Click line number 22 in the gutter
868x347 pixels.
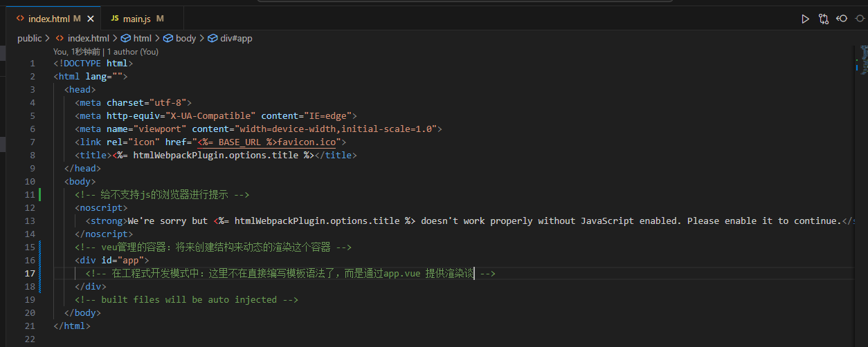(30, 339)
